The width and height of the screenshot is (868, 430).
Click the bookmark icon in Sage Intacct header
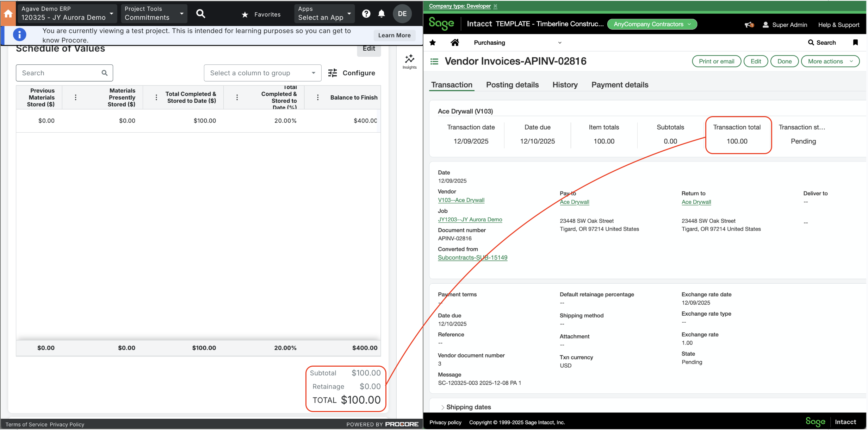point(856,42)
